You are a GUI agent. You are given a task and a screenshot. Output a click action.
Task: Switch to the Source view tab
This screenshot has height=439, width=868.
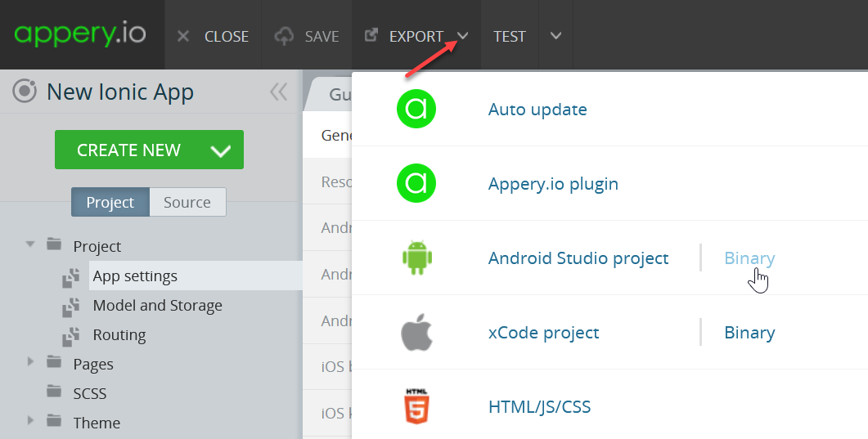tap(187, 202)
